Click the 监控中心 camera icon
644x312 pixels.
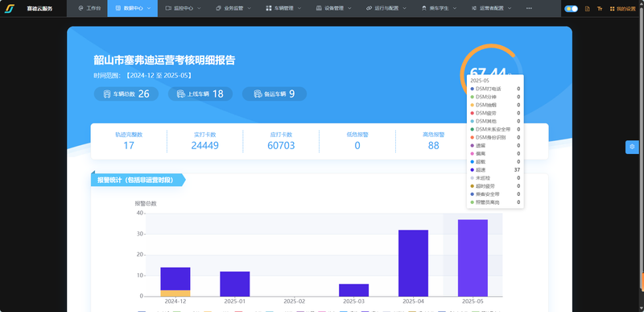pyautogui.click(x=168, y=8)
